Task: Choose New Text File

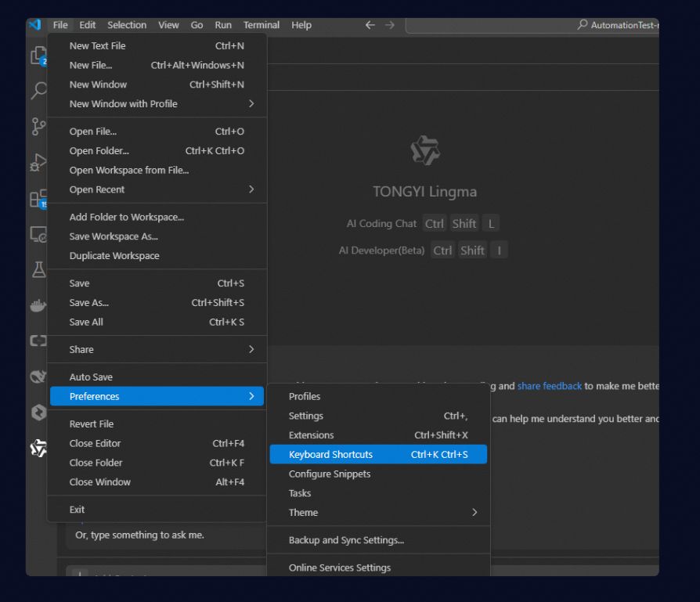Action: tap(157, 46)
